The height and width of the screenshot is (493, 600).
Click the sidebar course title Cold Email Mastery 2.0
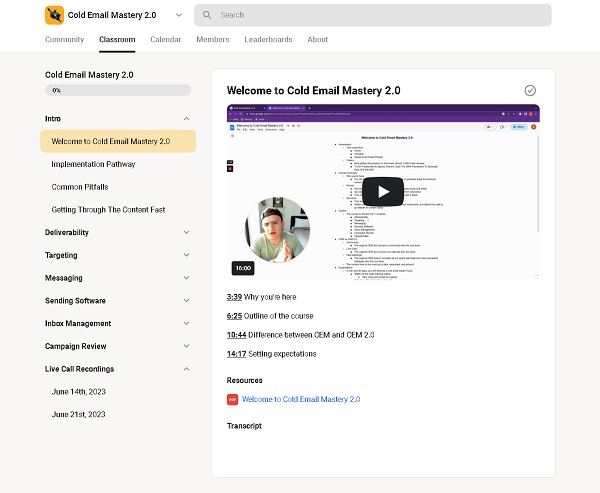89,75
